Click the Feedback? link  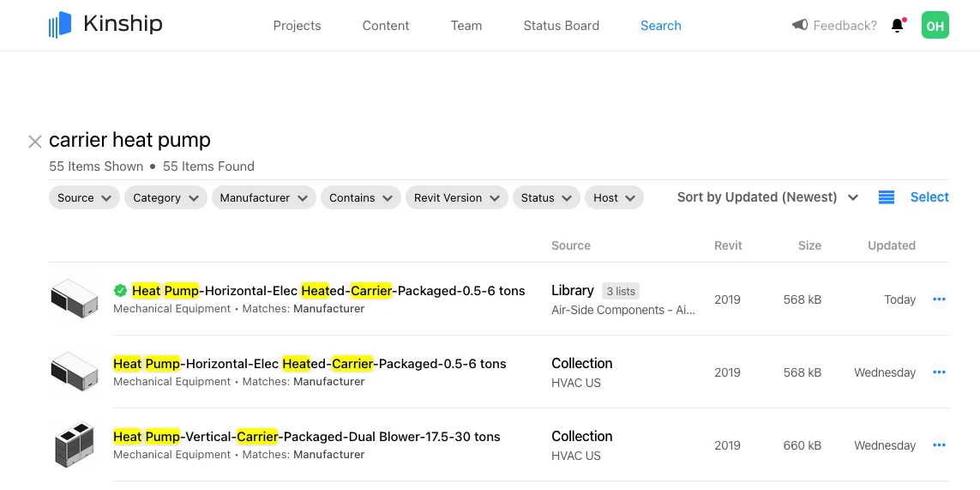click(x=845, y=26)
